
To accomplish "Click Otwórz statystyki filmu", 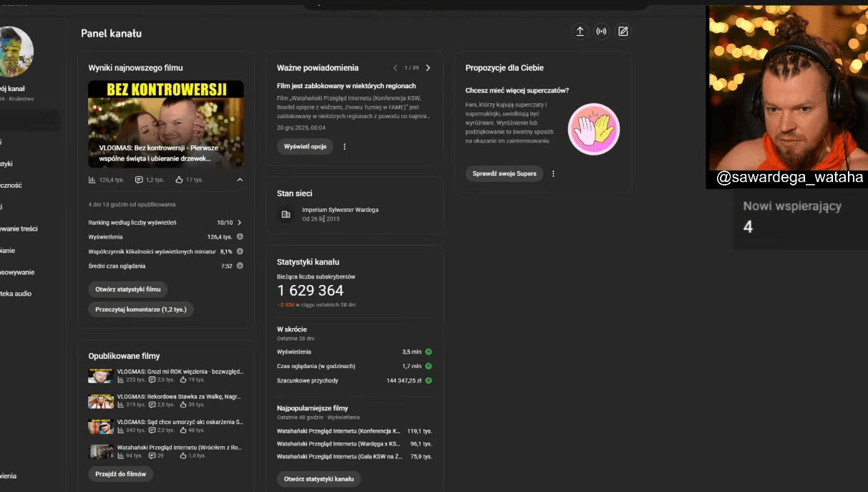I will pyautogui.click(x=127, y=289).
